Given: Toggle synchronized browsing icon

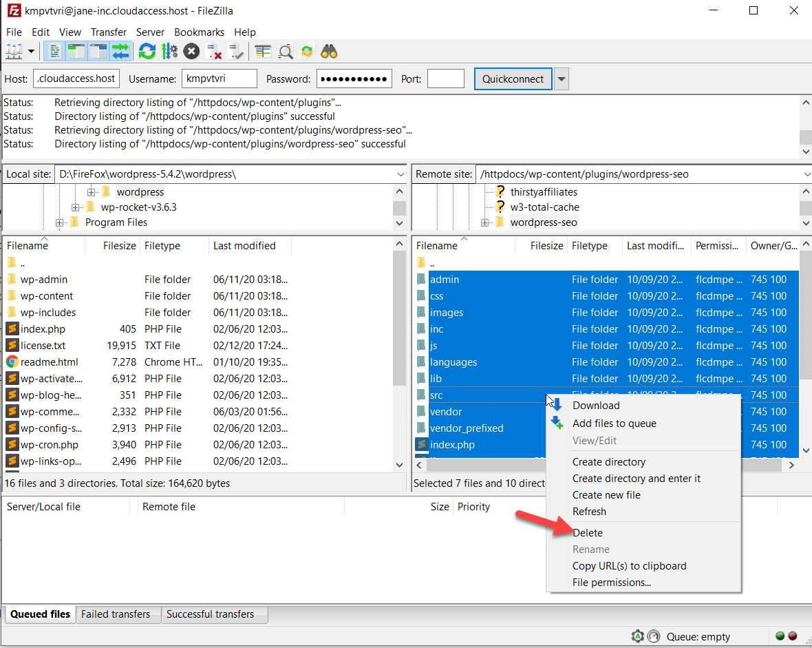Looking at the screenshot, I should tap(307, 52).
